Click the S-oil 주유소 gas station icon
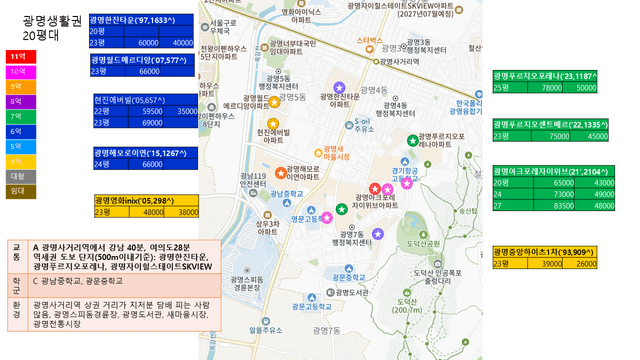The width and height of the screenshot is (640, 360). click(x=349, y=125)
